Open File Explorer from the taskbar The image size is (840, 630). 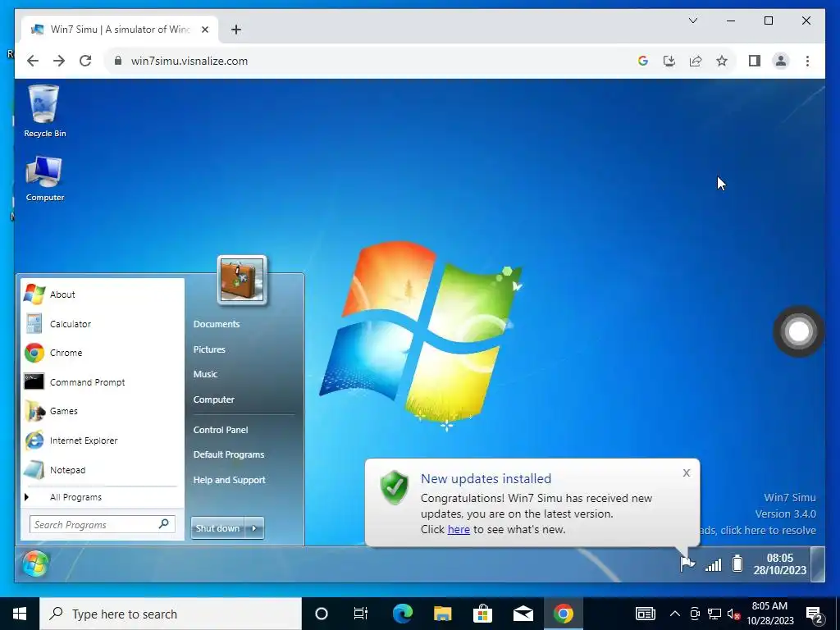442,614
